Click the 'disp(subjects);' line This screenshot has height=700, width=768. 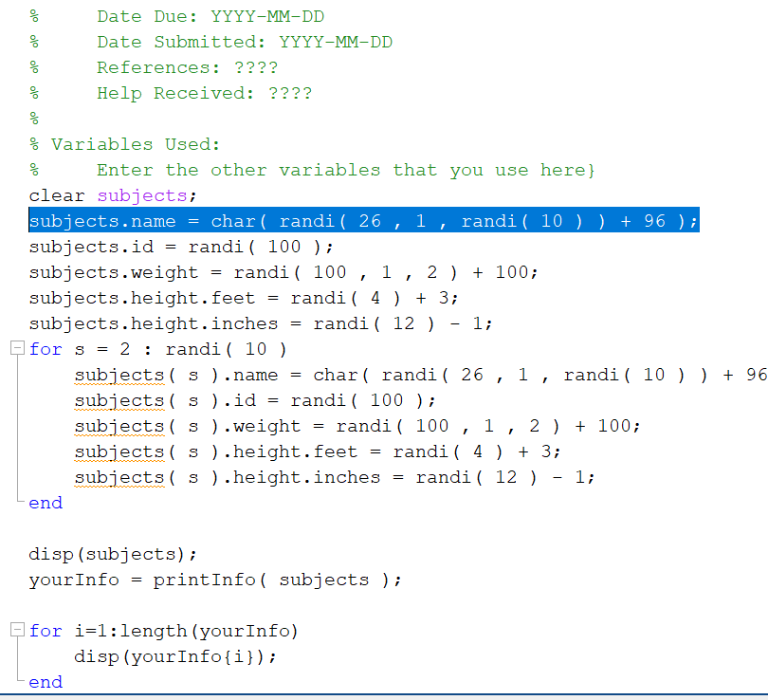pyautogui.click(x=113, y=554)
